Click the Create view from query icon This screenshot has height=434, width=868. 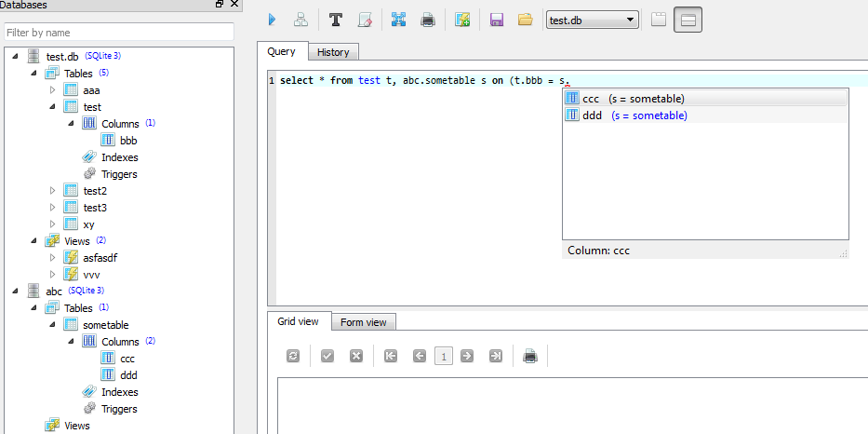coord(462,20)
